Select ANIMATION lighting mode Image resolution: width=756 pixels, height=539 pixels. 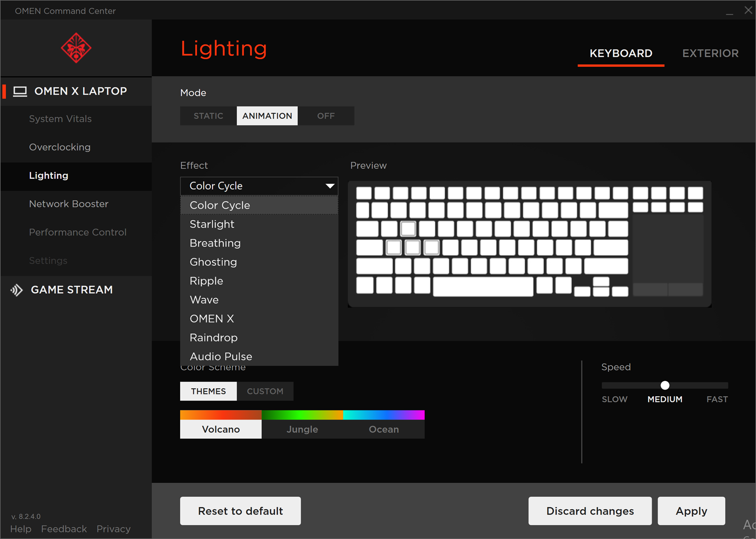click(x=267, y=116)
